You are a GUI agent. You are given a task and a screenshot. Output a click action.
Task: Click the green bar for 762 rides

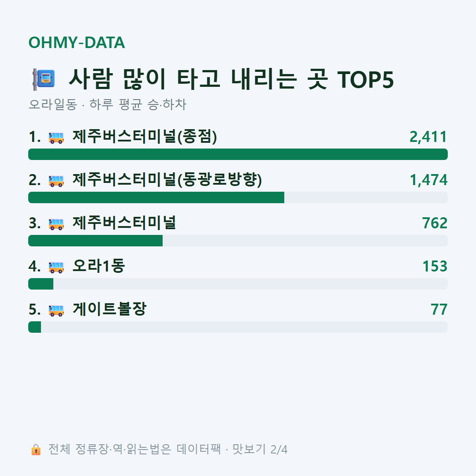coord(95,241)
